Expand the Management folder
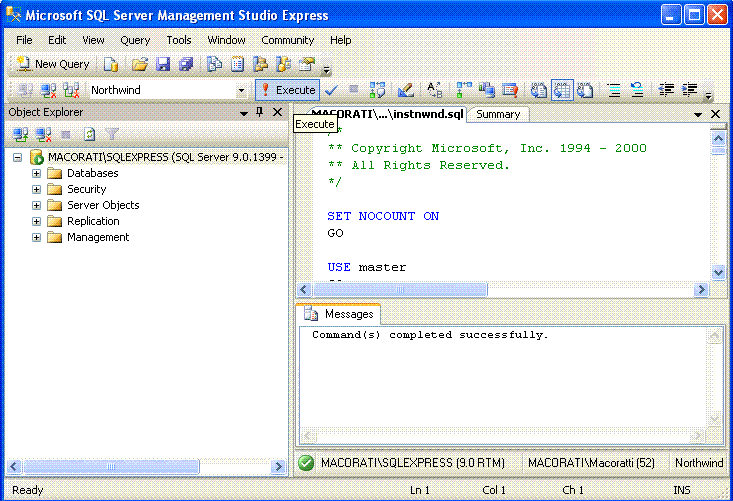This screenshot has height=501, width=733. pyautogui.click(x=36, y=237)
